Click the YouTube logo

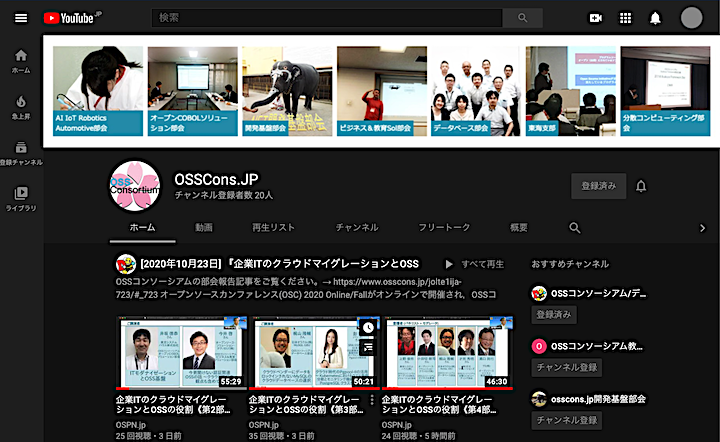(x=69, y=18)
